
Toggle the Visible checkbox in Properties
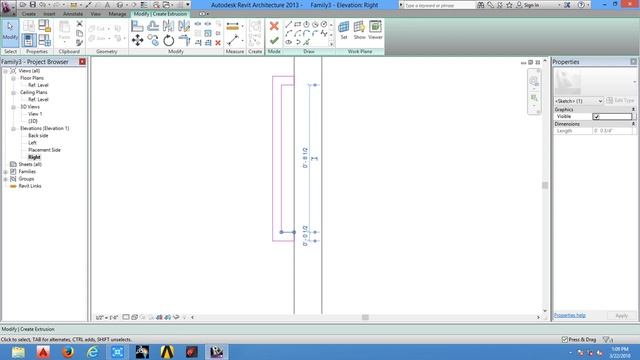[596, 117]
